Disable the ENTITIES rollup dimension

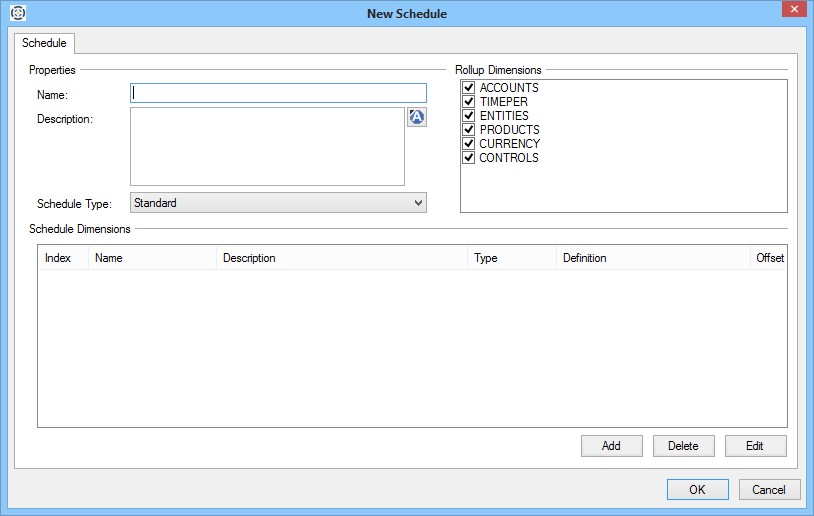point(468,116)
